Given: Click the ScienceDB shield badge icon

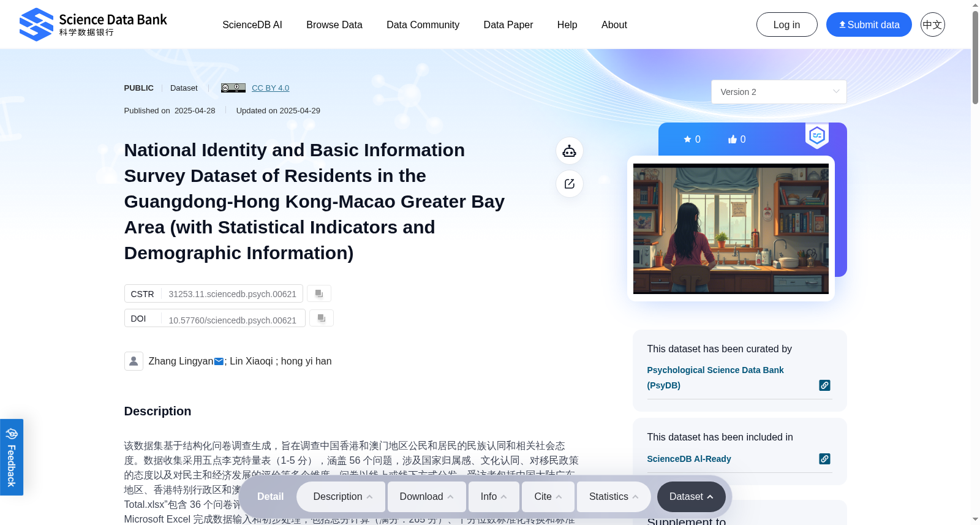Looking at the screenshot, I should (817, 135).
